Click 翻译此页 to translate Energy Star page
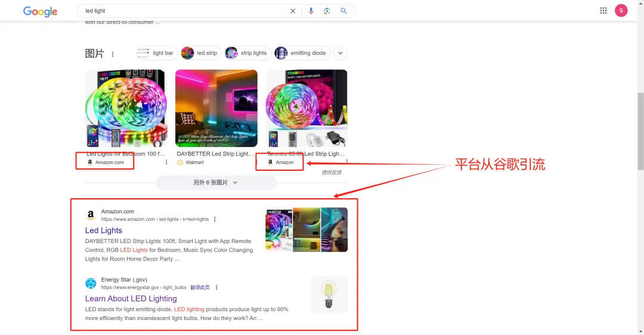 pos(200,287)
